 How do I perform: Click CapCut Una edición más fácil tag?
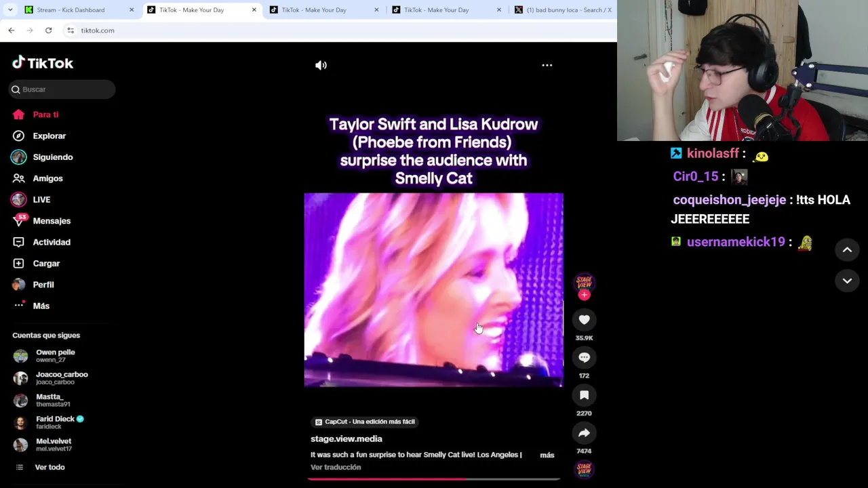[x=365, y=422]
